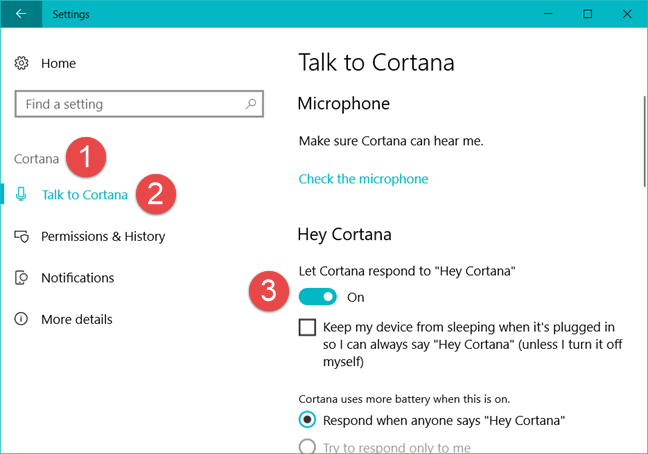Click the microphone icon beside Talk to Cortana
648x454 pixels.
point(22,195)
